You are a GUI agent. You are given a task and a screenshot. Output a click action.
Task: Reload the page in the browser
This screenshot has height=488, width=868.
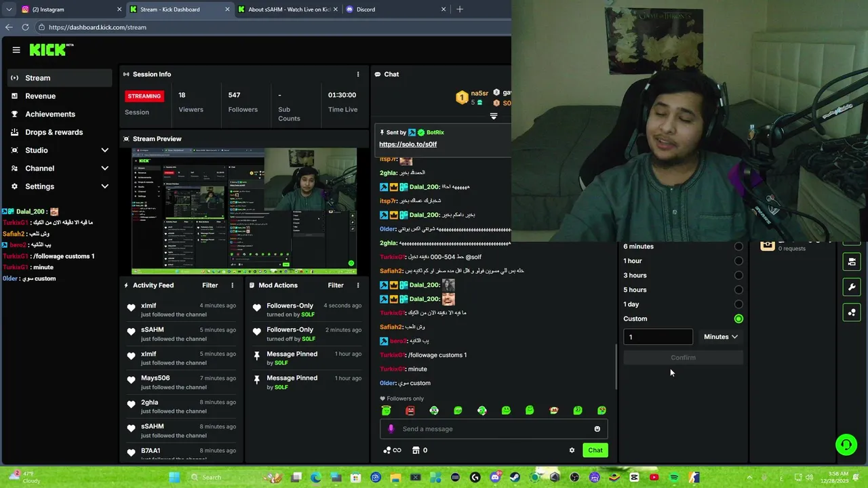(25, 27)
